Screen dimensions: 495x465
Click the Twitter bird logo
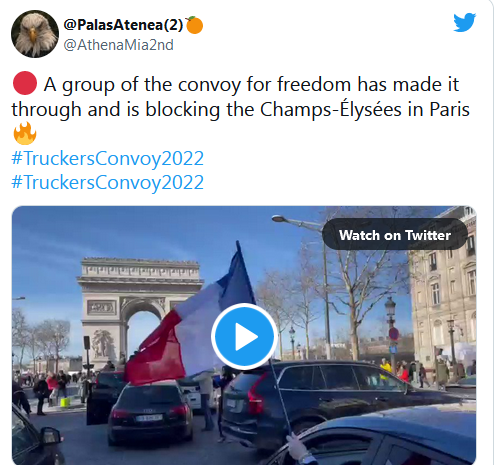pyautogui.click(x=464, y=22)
